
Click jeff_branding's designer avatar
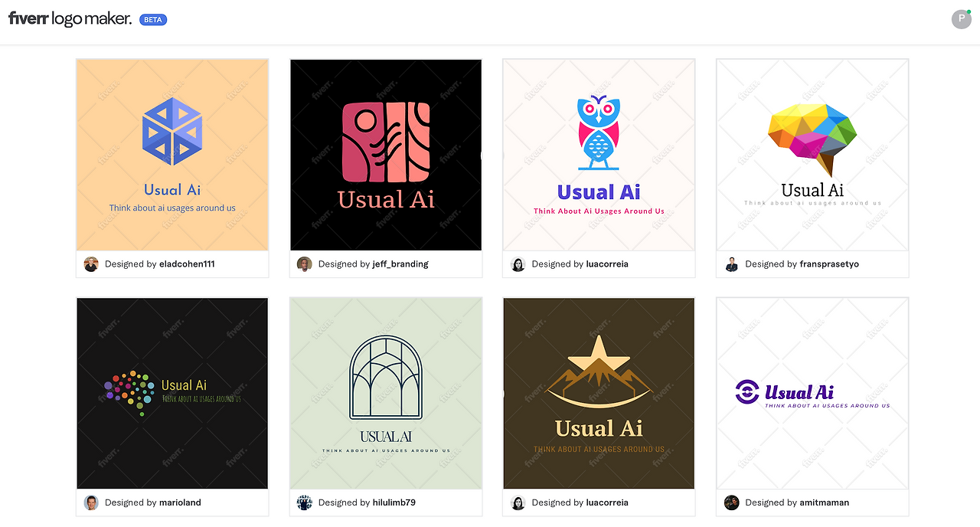click(305, 264)
